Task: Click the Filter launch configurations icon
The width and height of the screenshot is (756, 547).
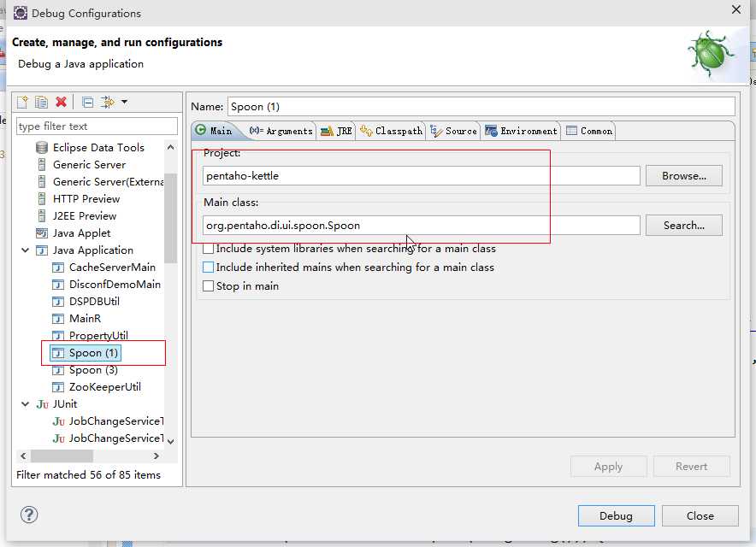Action: coord(108,103)
